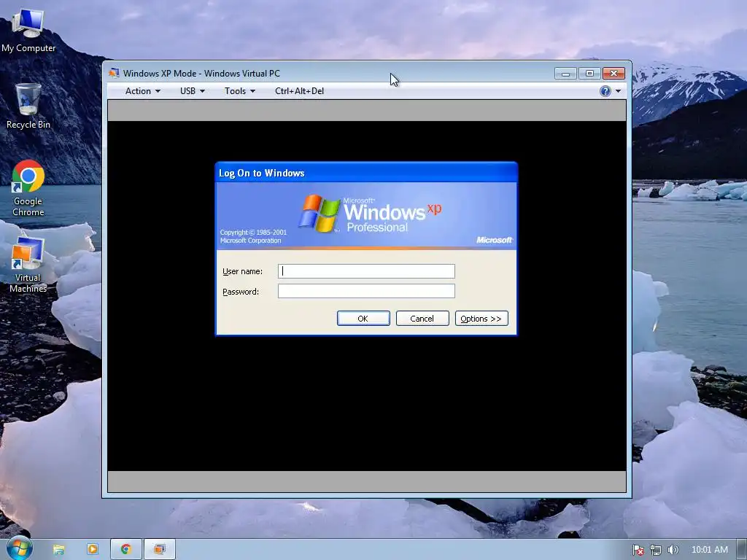Send Ctrl+Alt+Del to the virtual machine
The image size is (747, 560).
click(299, 91)
